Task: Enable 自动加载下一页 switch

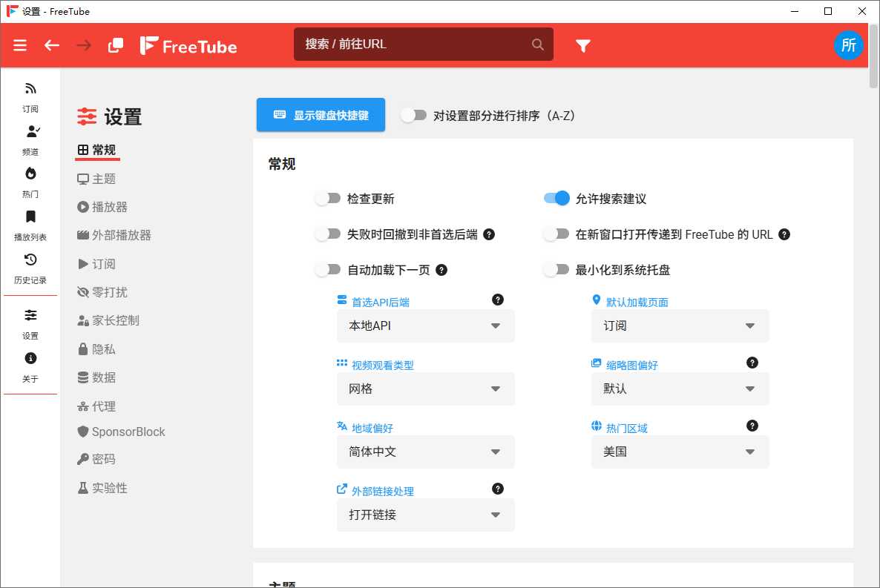Action: (328, 270)
